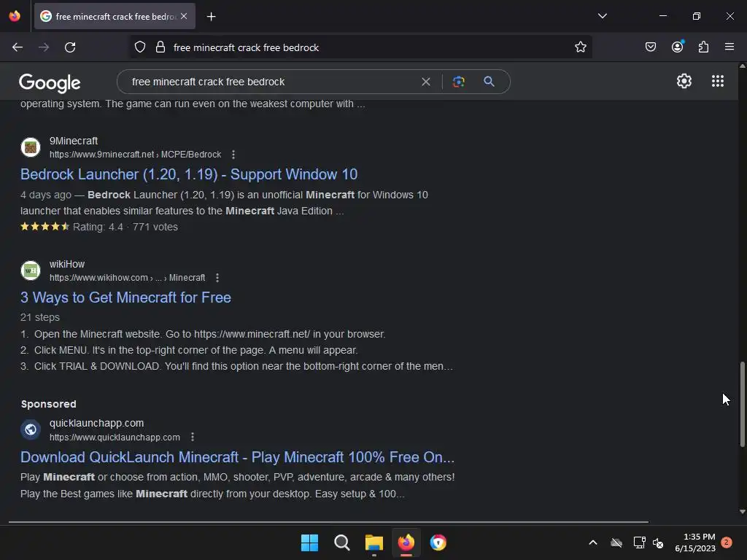The image size is (747, 560).
Task: Clear the Google search box
Action: (426, 82)
